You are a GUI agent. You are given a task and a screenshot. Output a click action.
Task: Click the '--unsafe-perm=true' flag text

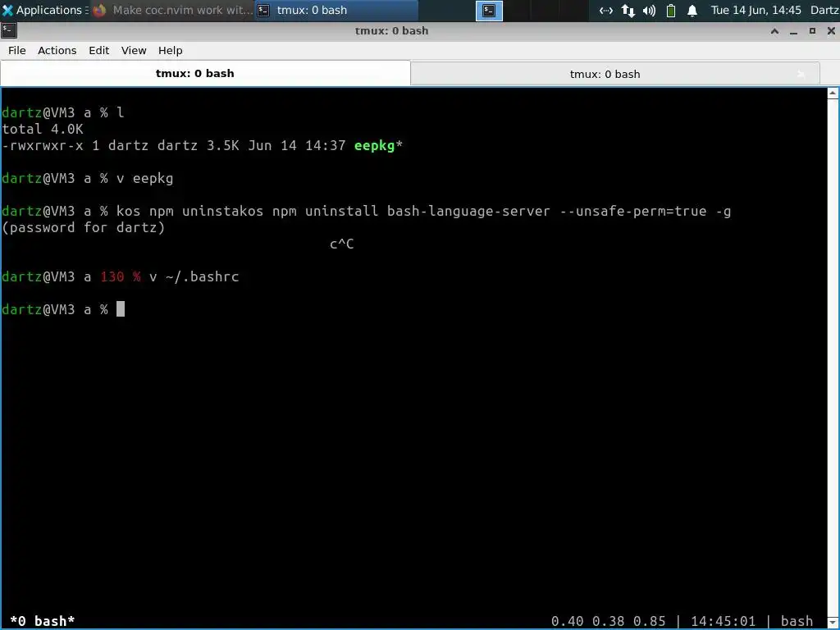[633, 211]
